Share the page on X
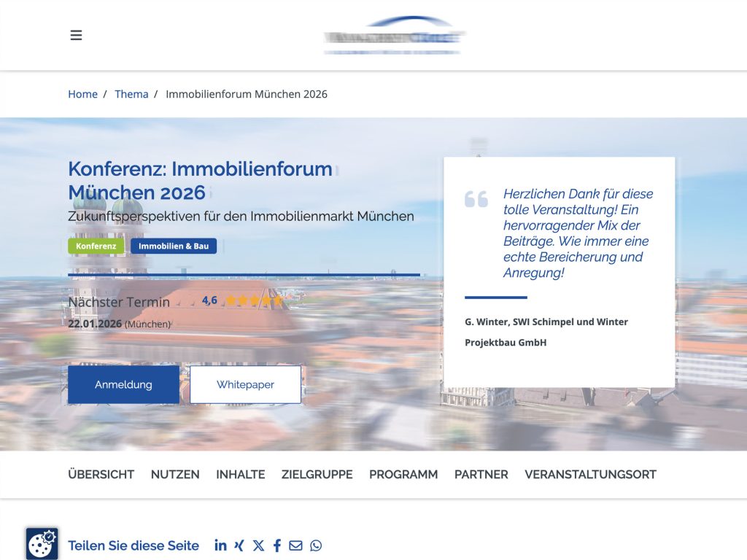The width and height of the screenshot is (747, 560). point(258,545)
